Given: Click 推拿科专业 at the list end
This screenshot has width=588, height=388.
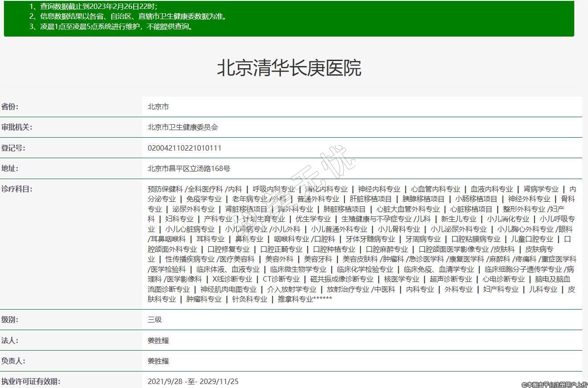Looking at the screenshot, I should pos(296,299).
